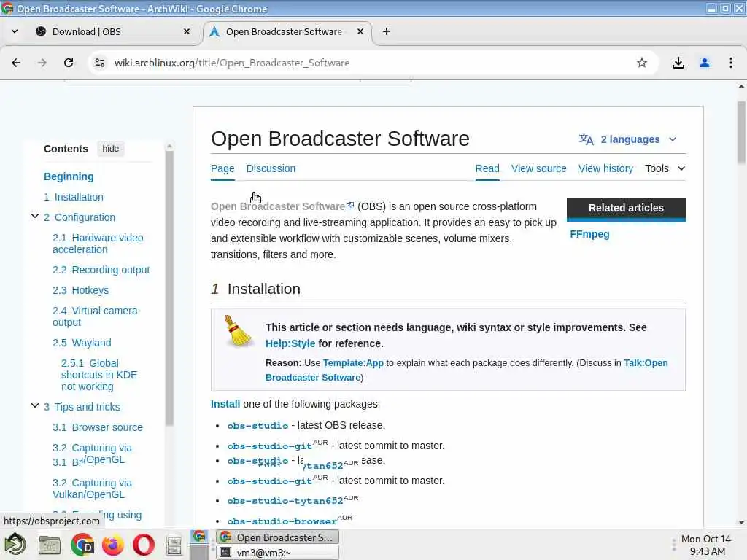Launch Firefox from the taskbar
Image resolution: width=747 pixels, height=560 pixels.
click(113, 545)
